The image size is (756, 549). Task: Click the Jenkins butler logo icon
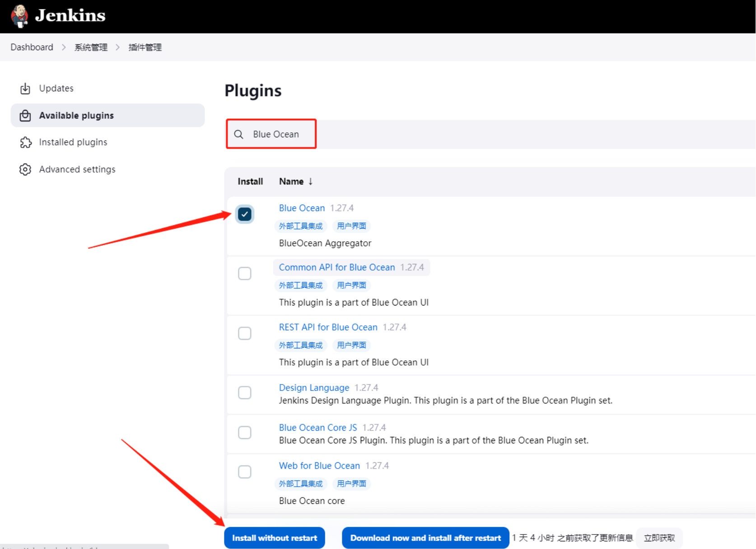tap(19, 16)
